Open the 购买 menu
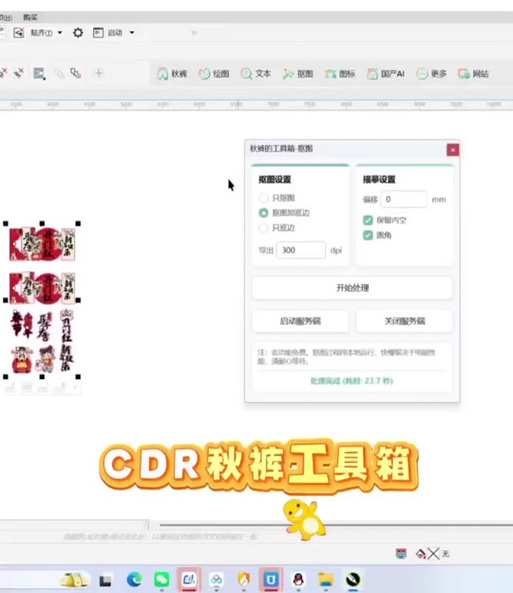The width and height of the screenshot is (513, 593). pyautogui.click(x=30, y=17)
